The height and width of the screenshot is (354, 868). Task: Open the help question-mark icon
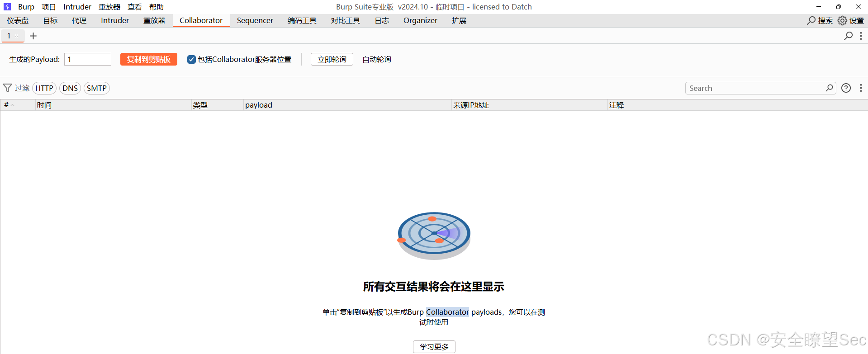[846, 88]
